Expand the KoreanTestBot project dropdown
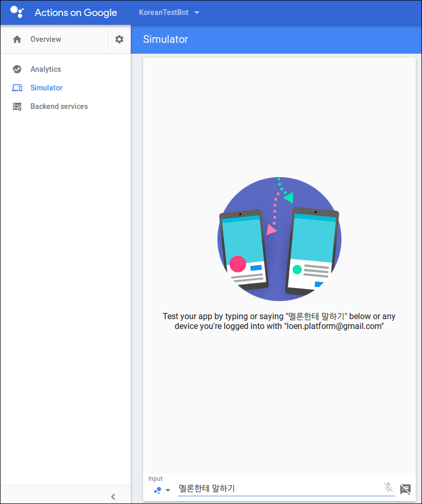Viewport: 422px width, 504px height. (169, 12)
